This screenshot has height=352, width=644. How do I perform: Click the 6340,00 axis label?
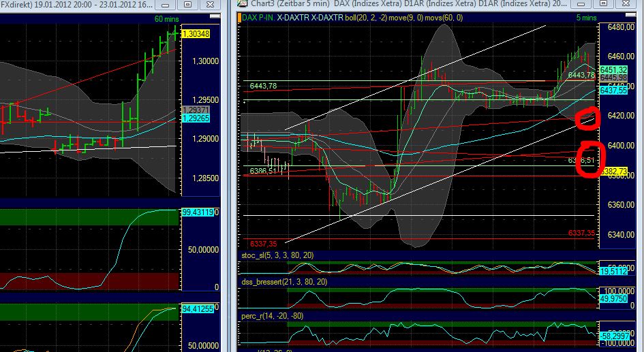tap(621, 235)
